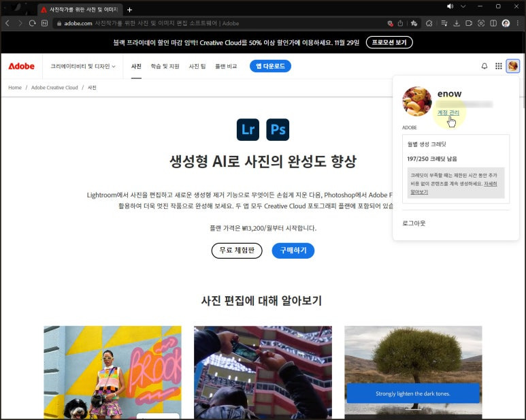Open the downloads arrow icon
Image resolution: width=526 pixels, height=420 pixels.
[457, 23]
